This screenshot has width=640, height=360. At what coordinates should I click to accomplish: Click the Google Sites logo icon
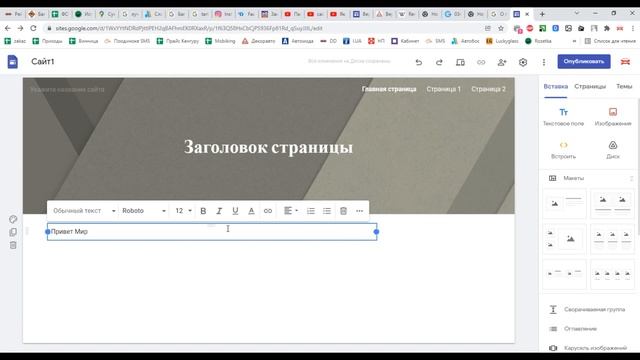[x=13, y=62]
